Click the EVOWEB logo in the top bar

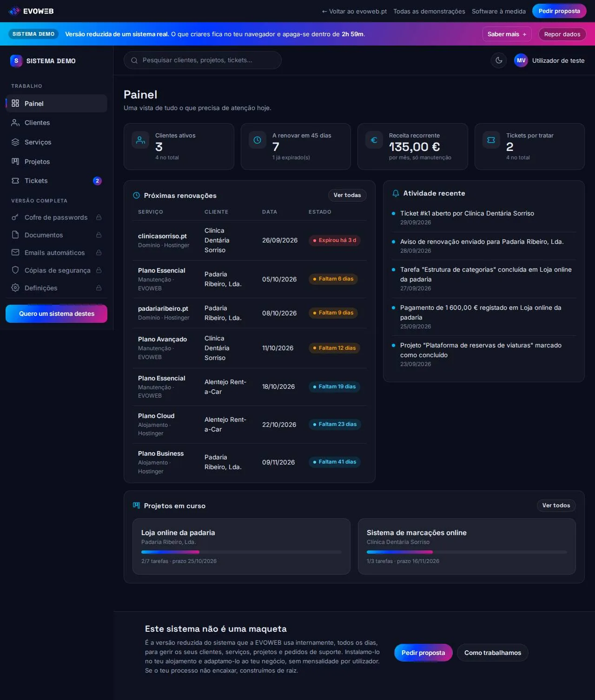click(31, 11)
